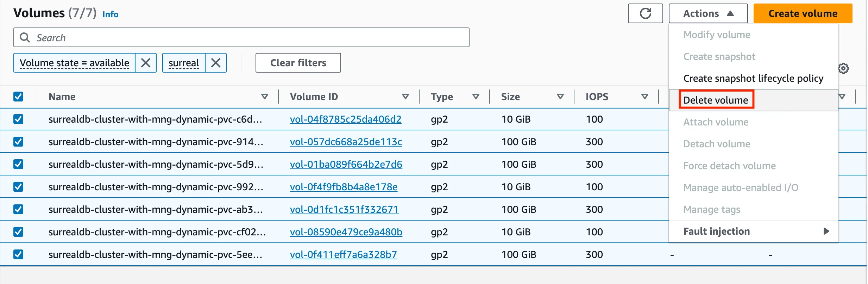
Task: Focus the volumes Search field
Action: tap(246, 38)
